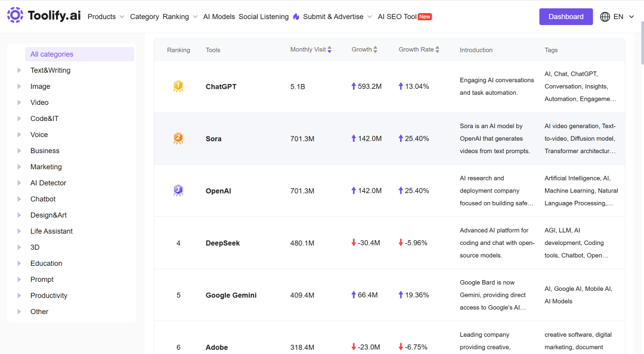The height and width of the screenshot is (354, 644).
Task: Expand the Business category arrow
Action: point(19,151)
